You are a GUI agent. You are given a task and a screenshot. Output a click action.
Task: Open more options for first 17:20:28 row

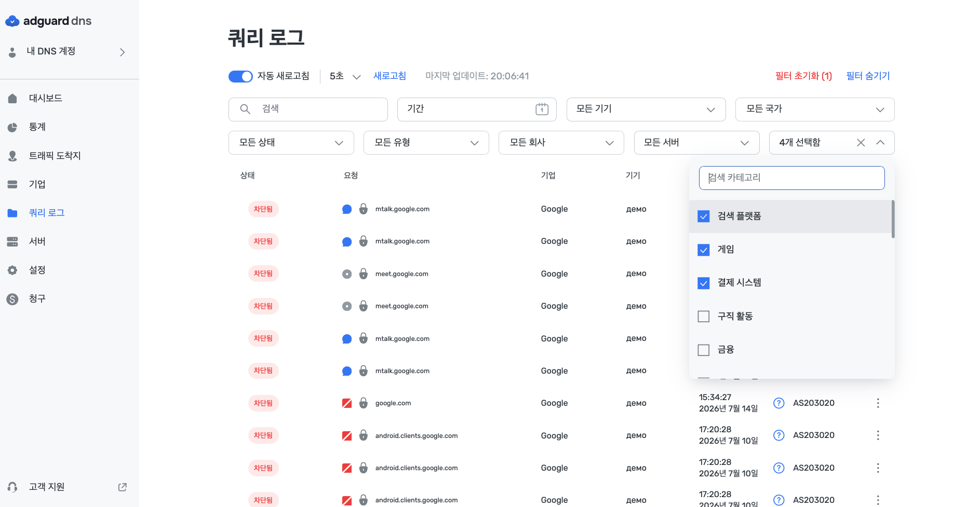[878, 435]
